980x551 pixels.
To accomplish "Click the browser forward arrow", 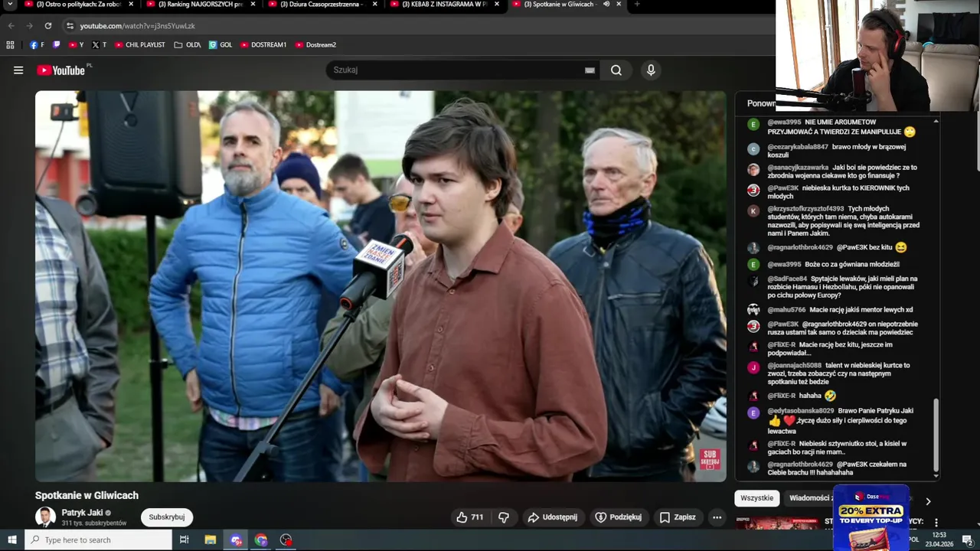I will tap(29, 26).
